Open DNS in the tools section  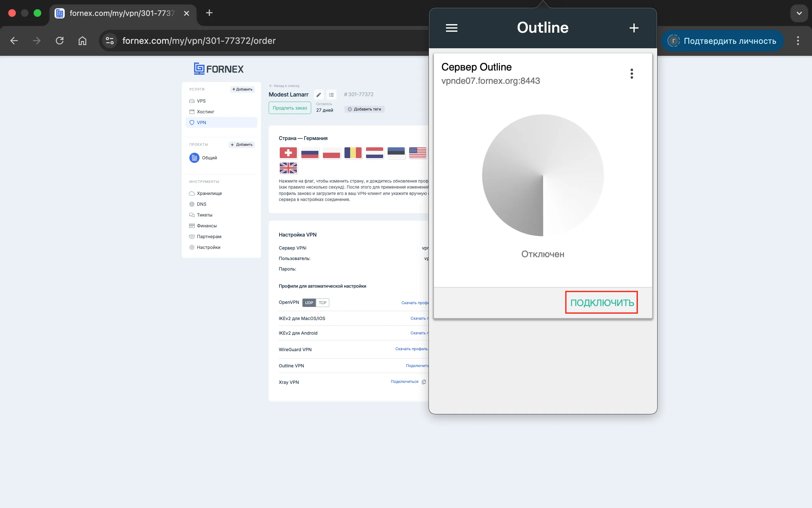[x=198, y=204]
